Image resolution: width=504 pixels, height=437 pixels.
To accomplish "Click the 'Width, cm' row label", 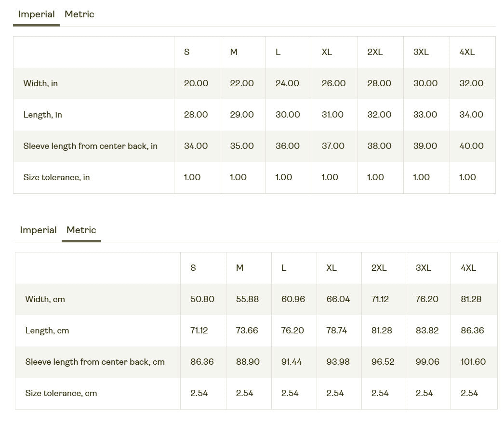I will (45, 299).
